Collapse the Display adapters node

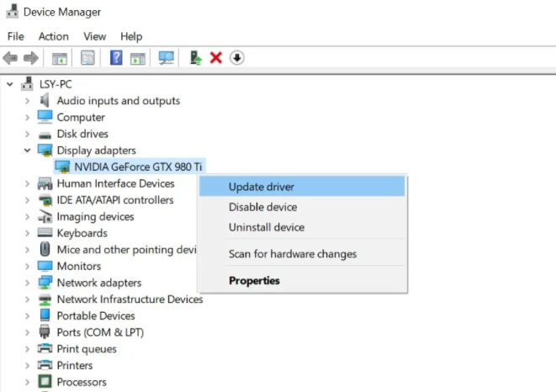(27, 151)
